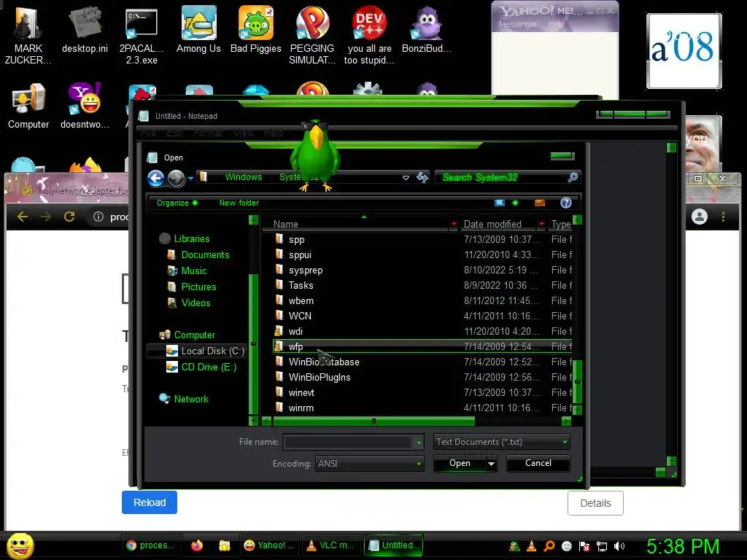Click Name column filter dropdown arrow

pyautogui.click(x=454, y=224)
